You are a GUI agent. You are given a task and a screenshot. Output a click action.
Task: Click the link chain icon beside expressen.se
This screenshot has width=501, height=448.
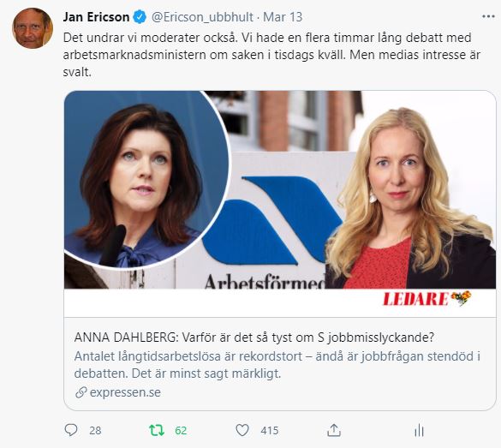(81, 392)
